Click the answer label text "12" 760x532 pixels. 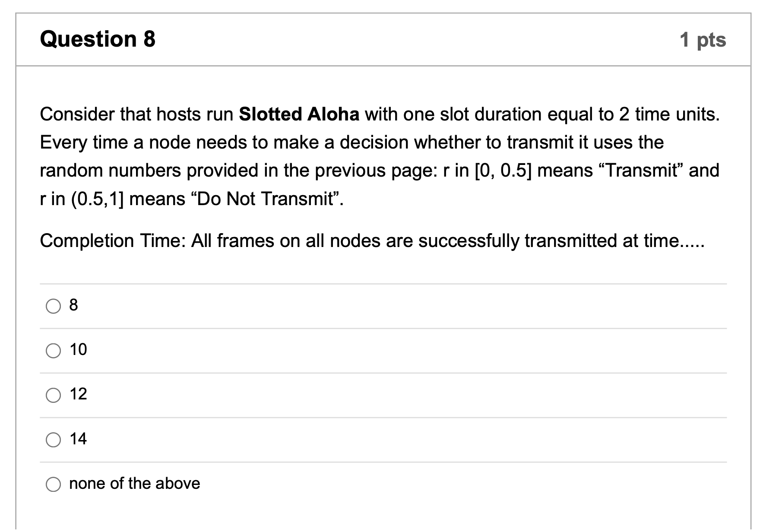[x=78, y=394]
